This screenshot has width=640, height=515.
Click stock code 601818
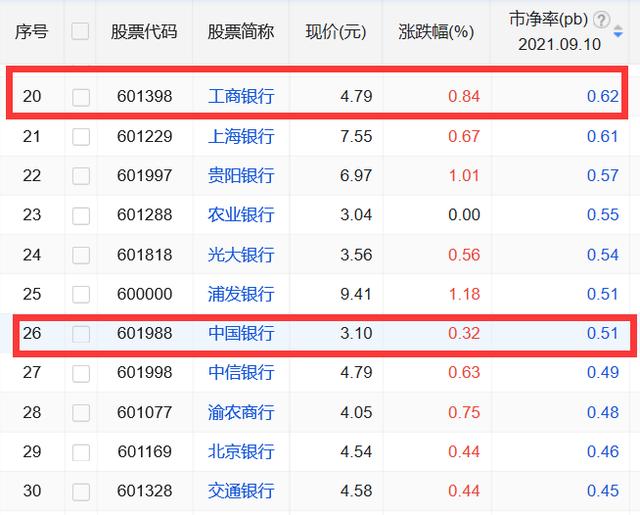pyautogui.click(x=144, y=255)
